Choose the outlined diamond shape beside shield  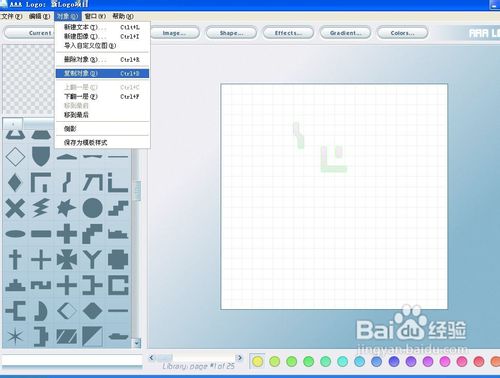(15, 156)
